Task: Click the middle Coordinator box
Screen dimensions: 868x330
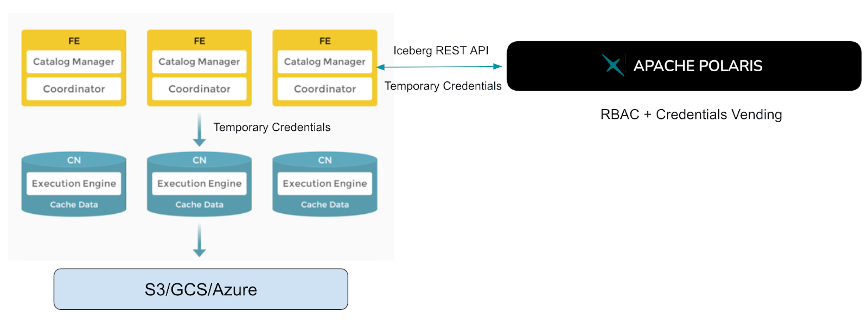Action: click(x=199, y=89)
